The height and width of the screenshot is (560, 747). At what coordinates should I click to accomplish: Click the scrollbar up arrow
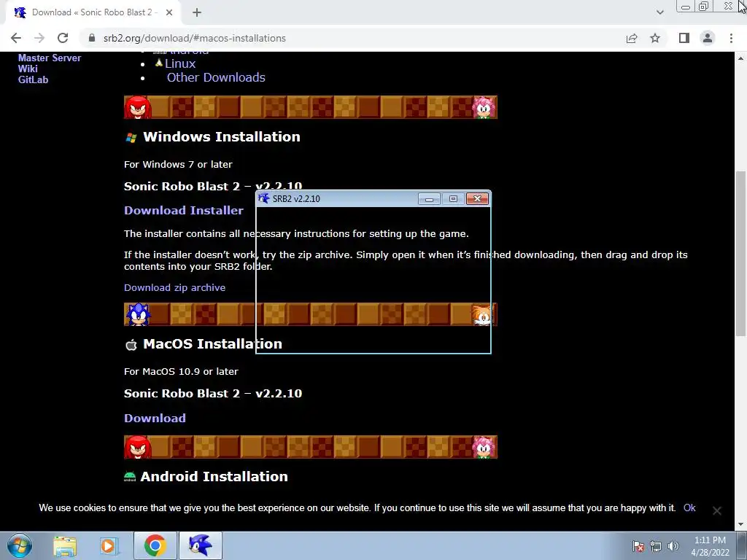(x=740, y=58)
